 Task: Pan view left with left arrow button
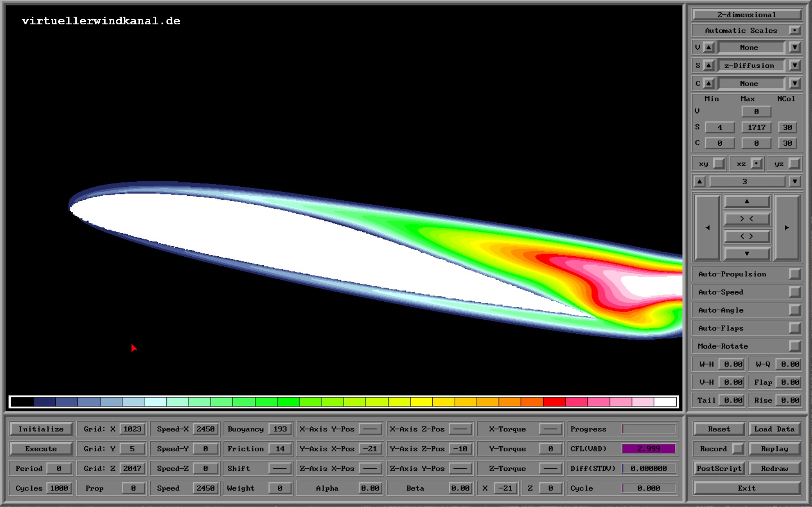707,228
